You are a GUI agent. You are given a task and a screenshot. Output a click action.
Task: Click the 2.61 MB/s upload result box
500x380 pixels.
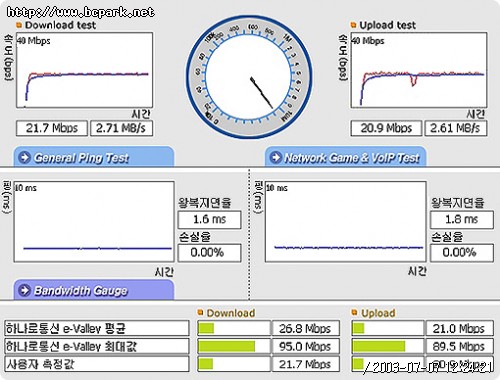tap(456, 128)
